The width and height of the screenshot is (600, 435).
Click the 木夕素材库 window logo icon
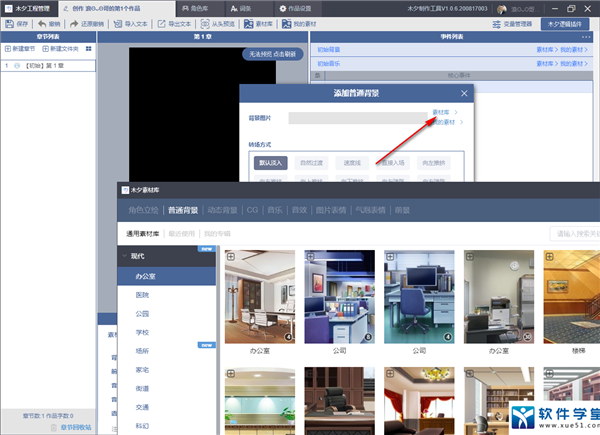(125, 190)
